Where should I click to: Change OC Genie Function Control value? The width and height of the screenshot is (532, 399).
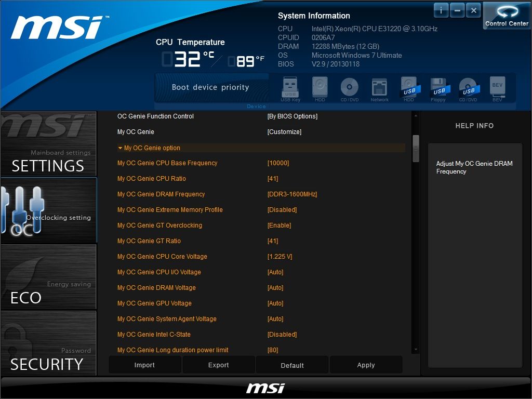click(x=292, y=116)
